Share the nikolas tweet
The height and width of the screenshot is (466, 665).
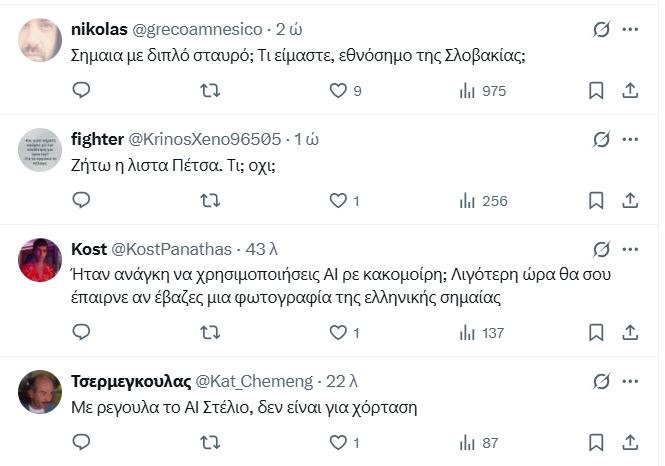[630, 91]
